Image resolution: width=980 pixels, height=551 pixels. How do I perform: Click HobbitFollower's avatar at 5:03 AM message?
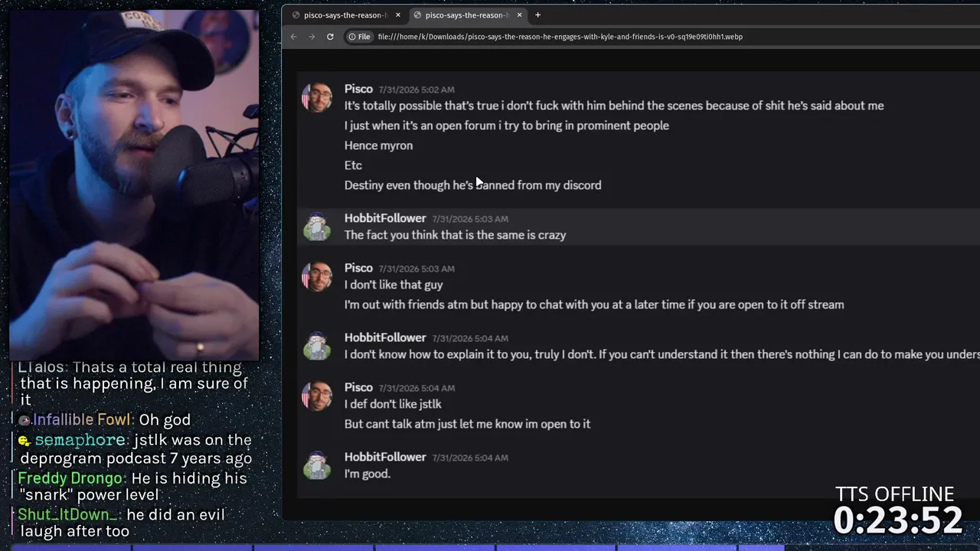pyautogui.click(x=317, y=227)
